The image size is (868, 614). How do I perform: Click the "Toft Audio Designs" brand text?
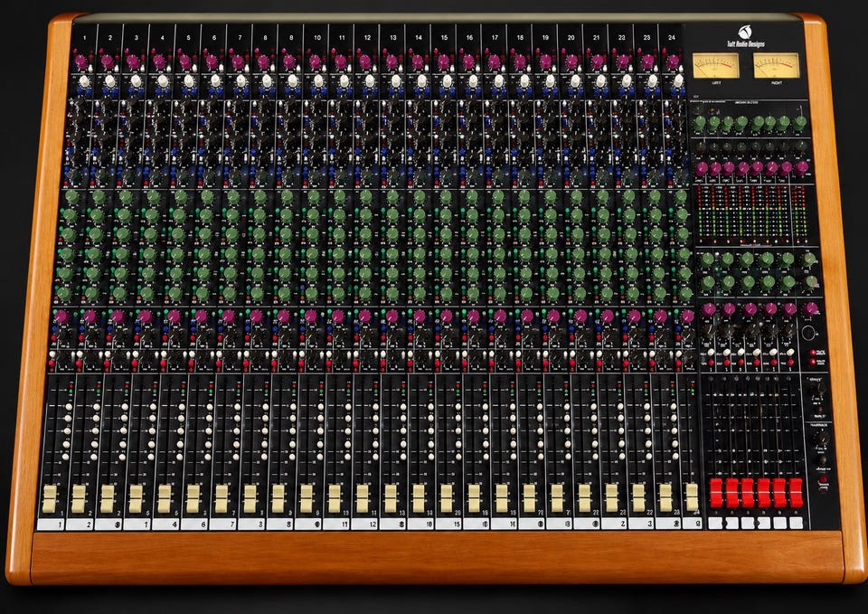(x=745, y=43)
